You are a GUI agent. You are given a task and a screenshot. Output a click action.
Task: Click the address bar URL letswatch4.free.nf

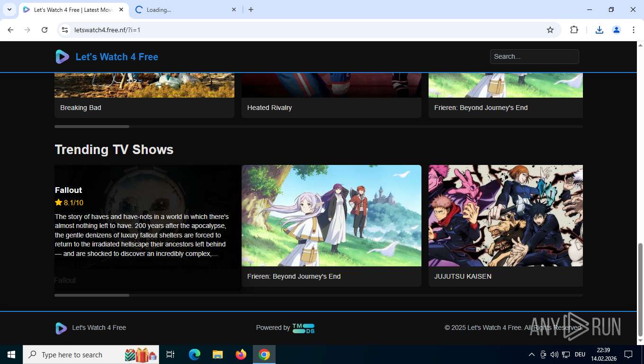(107, 30)
